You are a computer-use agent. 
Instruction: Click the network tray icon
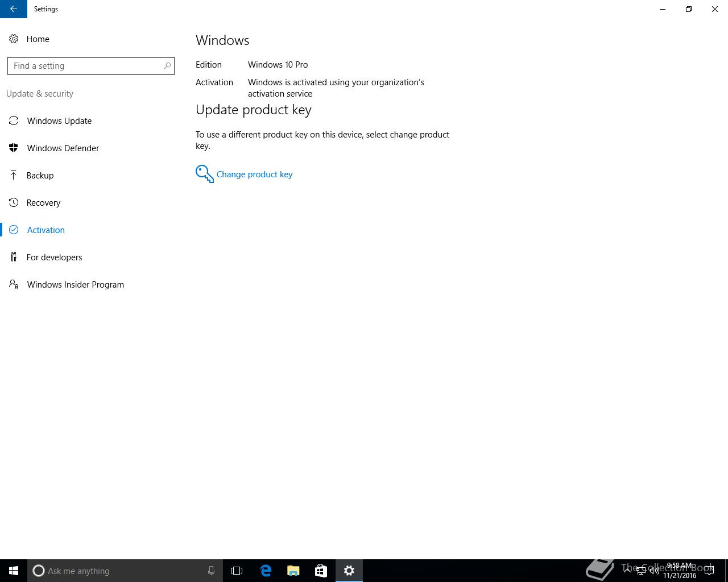pyautogui.click(x=641, y=571)
